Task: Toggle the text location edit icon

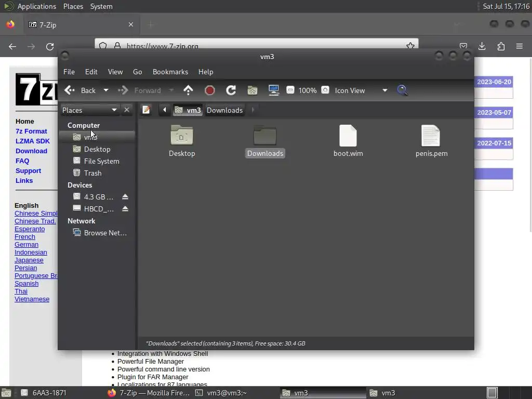Action: (x=146, y=110)
